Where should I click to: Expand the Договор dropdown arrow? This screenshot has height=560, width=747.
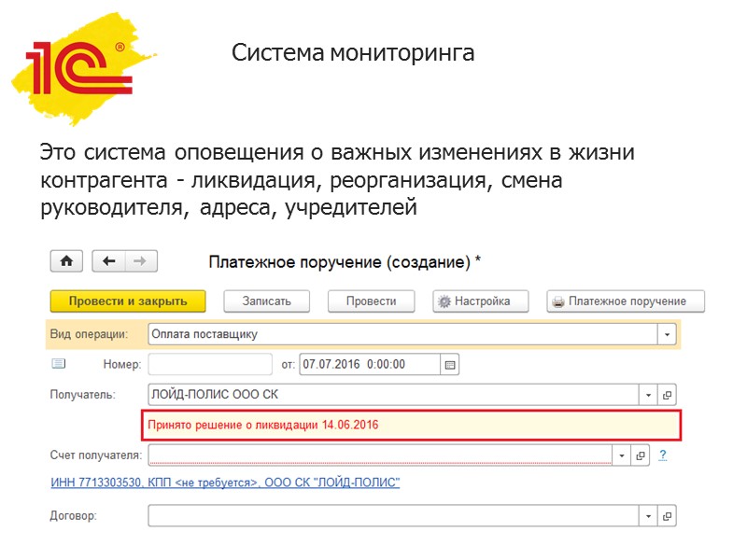(648, 516)
